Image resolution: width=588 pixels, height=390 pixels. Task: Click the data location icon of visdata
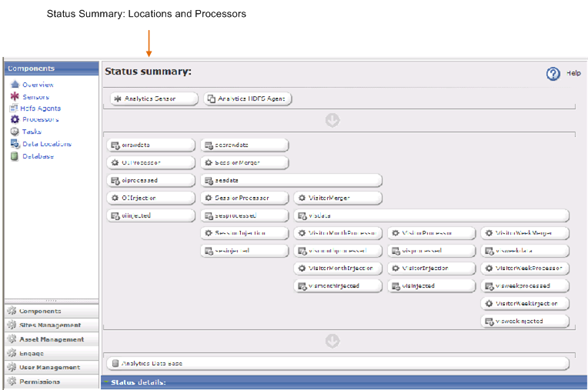point(302,216)
